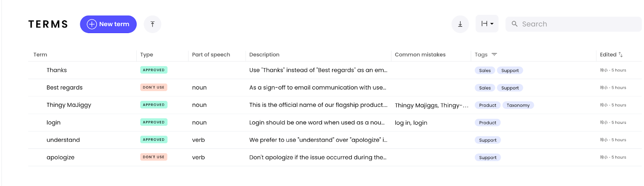Click inside the Search field
Image resolution: width=644 pixels, height=186 pixels.
(x=574, y=24)
